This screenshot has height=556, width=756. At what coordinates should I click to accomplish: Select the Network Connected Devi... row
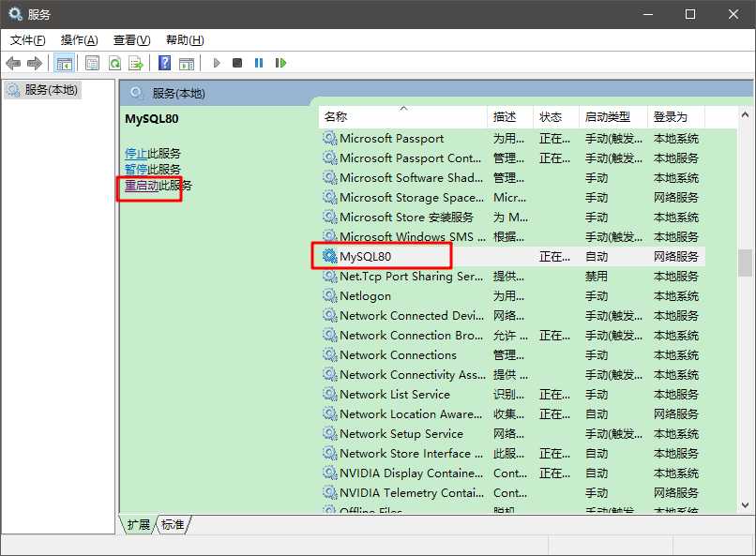513,316
